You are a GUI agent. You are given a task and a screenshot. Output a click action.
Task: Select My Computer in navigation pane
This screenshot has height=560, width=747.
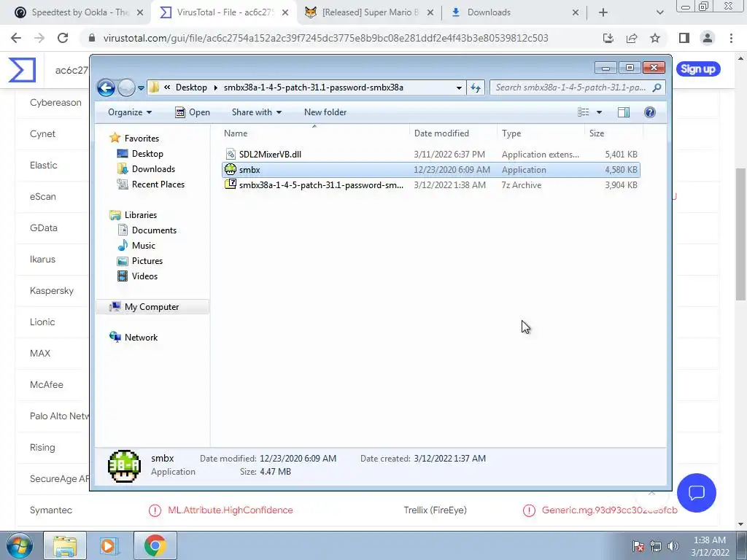click(152, 307)
